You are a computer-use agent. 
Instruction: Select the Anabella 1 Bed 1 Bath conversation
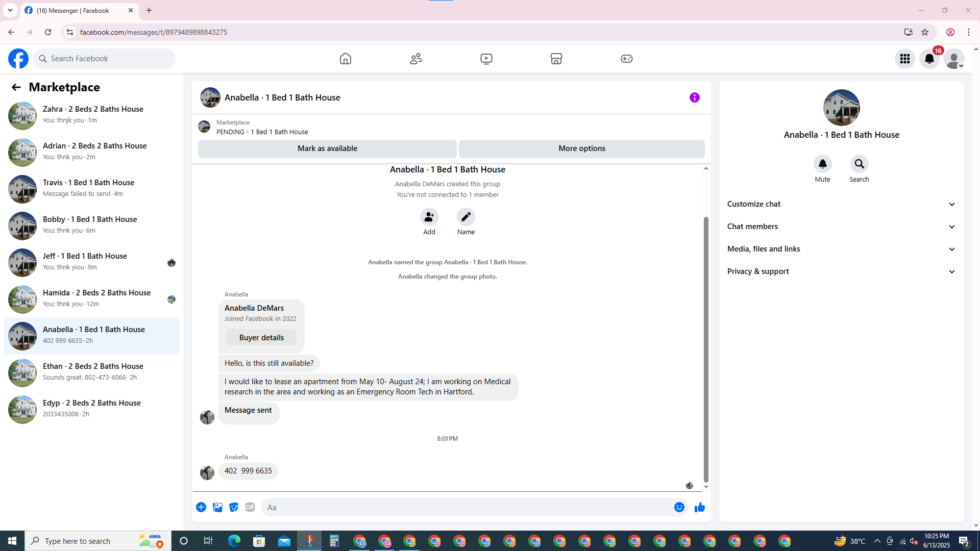(92, 336)
